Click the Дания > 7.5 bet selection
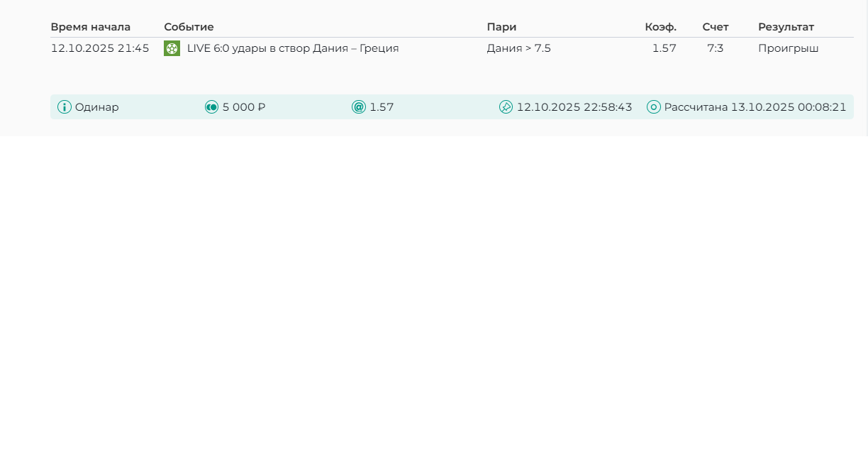 click(x=518, y=48)
